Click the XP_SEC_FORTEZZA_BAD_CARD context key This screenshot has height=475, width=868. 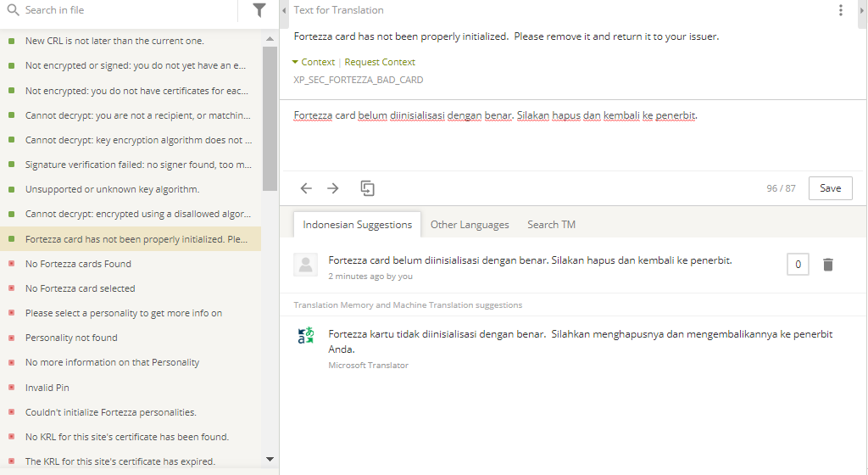coord(359,80)
